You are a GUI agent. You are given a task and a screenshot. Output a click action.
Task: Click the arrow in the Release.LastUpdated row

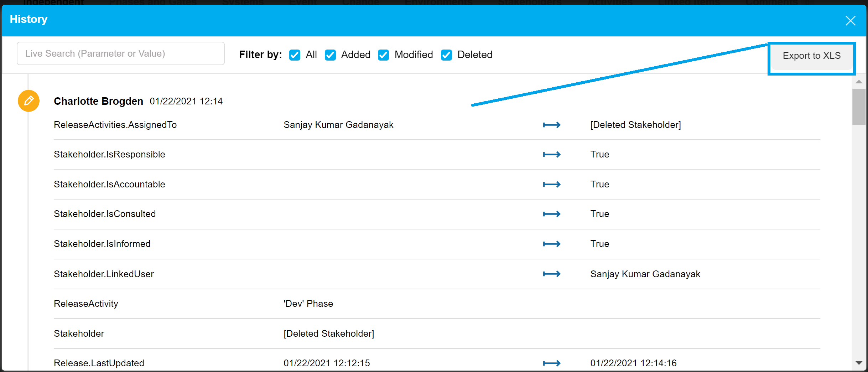pos(551,363)
